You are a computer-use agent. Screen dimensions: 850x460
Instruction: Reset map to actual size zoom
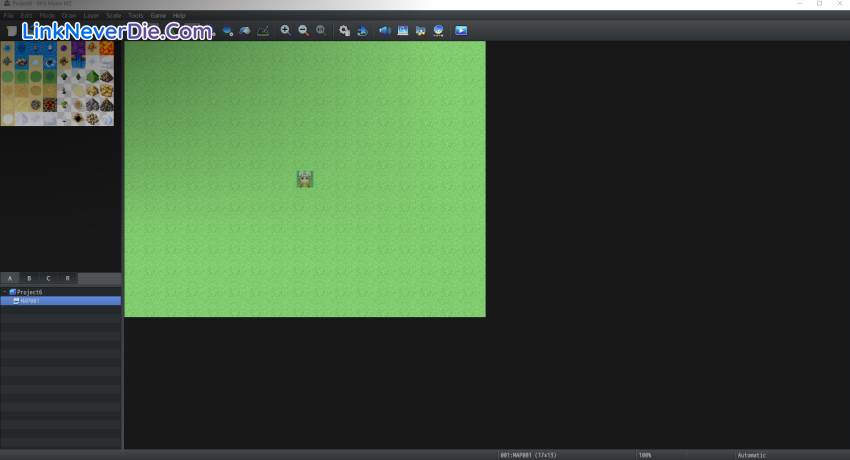(321, 31)
